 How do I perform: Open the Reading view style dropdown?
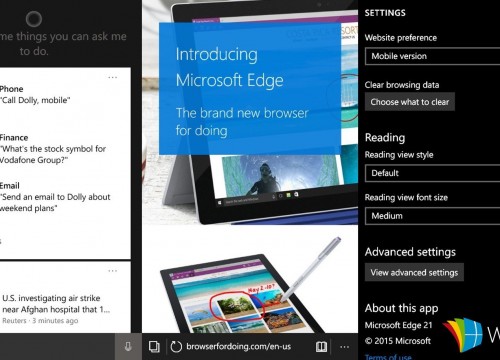433,173
